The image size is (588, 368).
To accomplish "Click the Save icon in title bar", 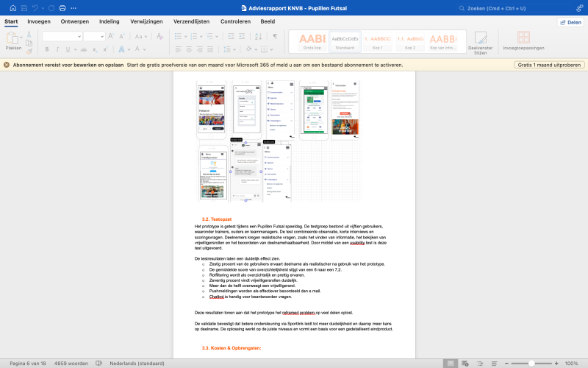I will (x=24, y=8).
